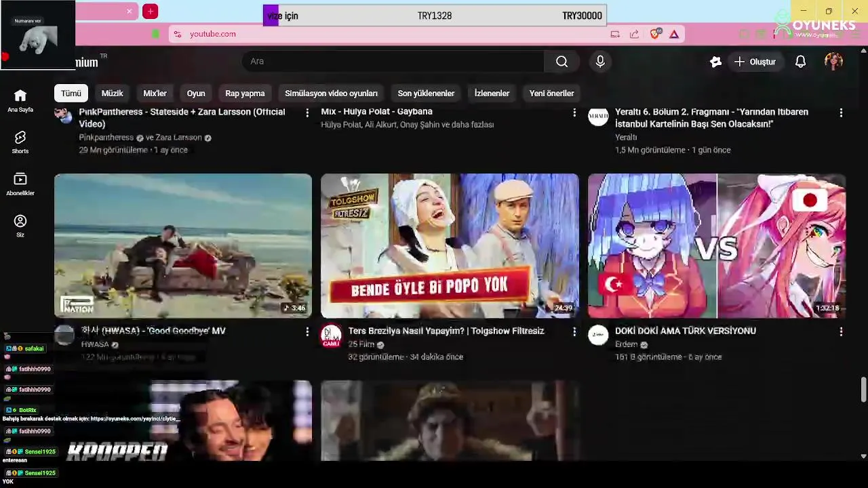Screen dimensions: 868x488
Task: Open Abonelikler in the sidebar
Action: tap(20, 184)
